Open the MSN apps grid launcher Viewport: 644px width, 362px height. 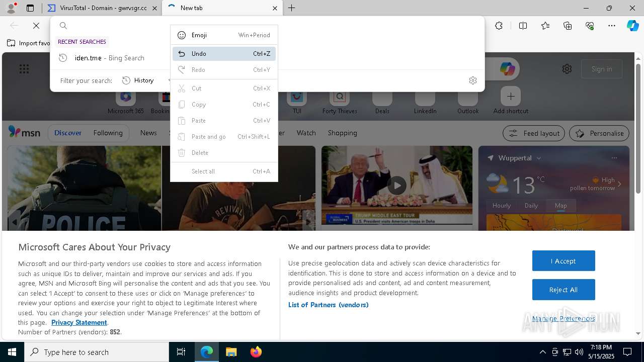tap(24, 69)
